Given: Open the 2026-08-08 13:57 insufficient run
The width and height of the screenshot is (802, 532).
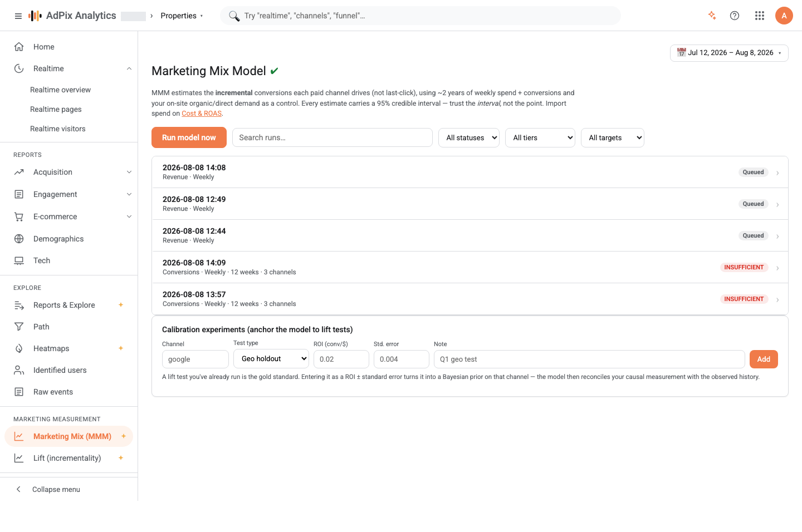Looking at the screenshot, I should (x=470, y=299).
